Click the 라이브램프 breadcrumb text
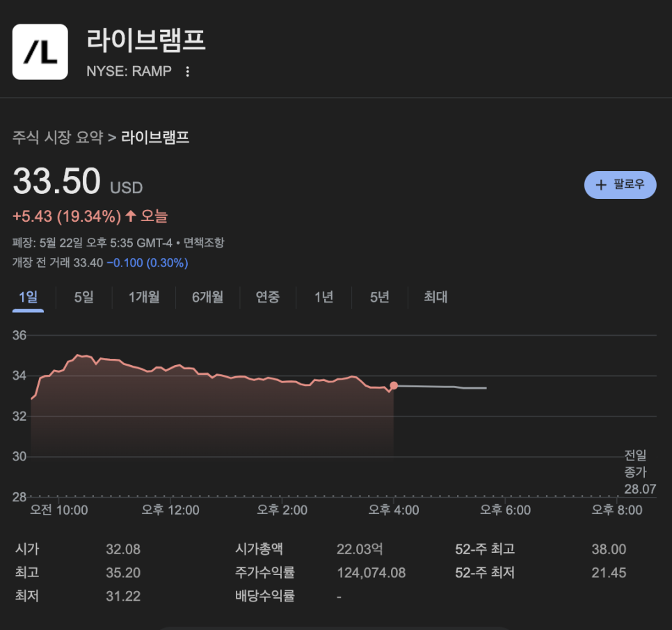 [155, 138]
